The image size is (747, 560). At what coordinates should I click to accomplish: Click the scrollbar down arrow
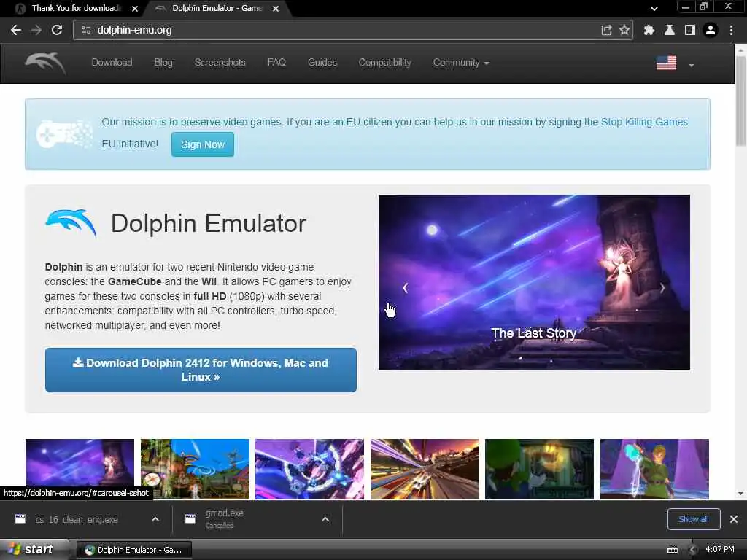click(740, 494)
